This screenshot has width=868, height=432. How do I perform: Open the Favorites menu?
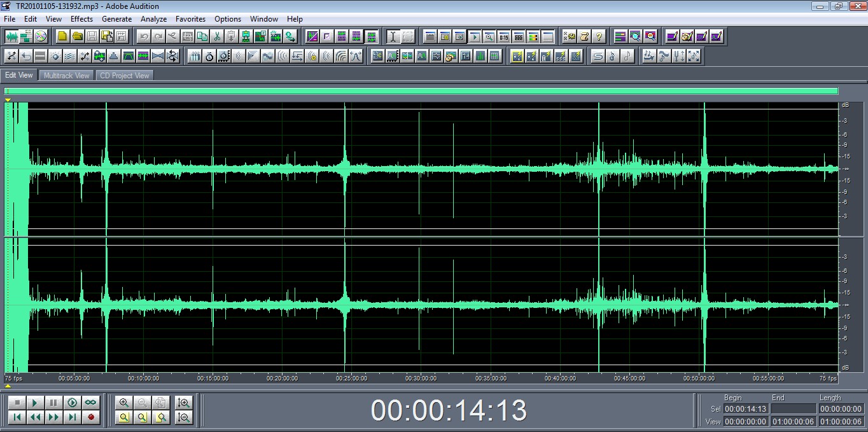click(190, 19)
